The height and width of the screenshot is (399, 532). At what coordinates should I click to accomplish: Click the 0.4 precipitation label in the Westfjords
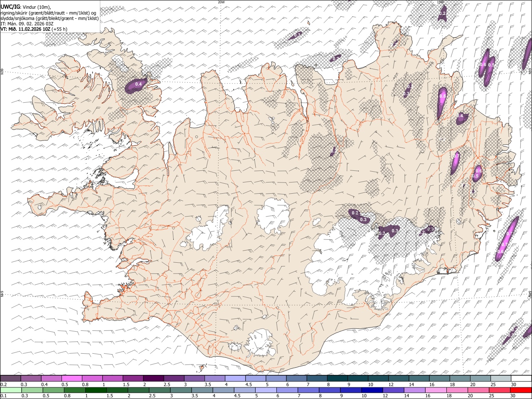tap(139, 84)
